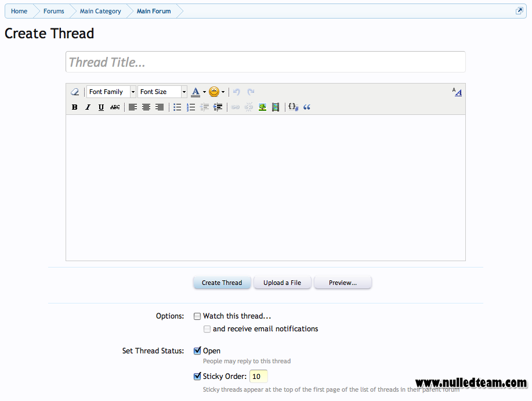Insert numbered ordered list
Image resolution: width=532 pixels, height=401 pixels.
pyautogui.click(x=191, y=107)
